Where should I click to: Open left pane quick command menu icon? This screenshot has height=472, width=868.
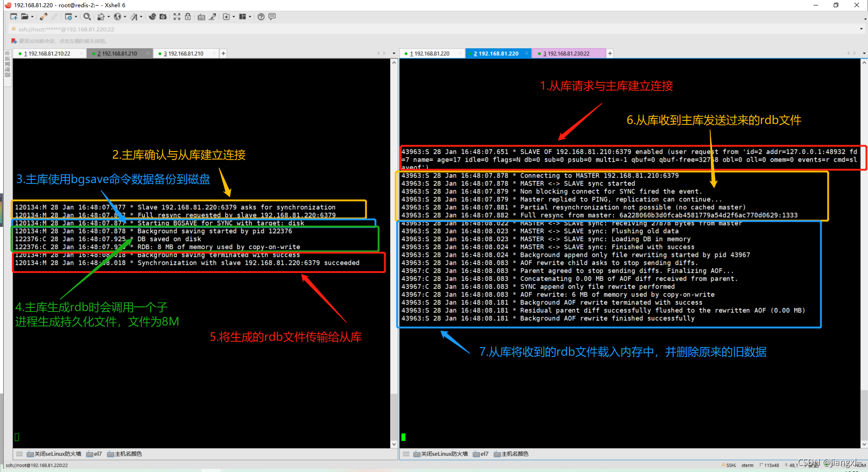point(19,454)
